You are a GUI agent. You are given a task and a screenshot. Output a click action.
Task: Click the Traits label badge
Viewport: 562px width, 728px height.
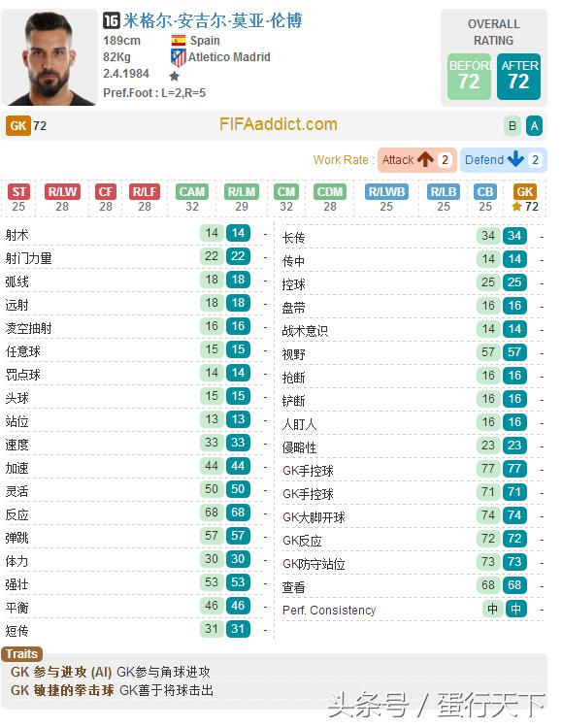pos(21,654)
